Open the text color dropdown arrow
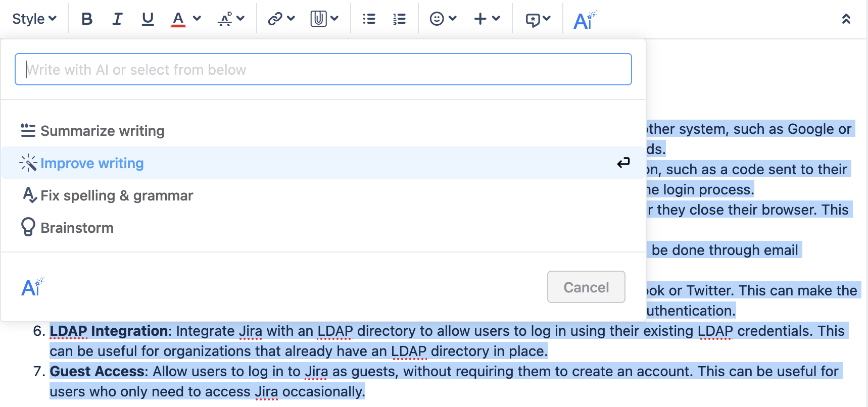The image size is (868, 407). [x=197, y=19]
